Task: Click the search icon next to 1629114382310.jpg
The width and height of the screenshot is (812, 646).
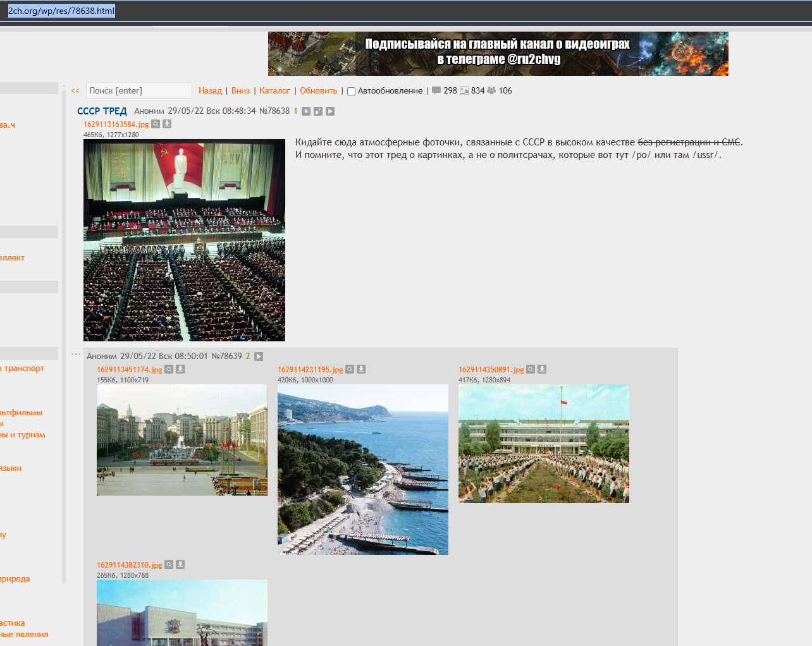Action: coord(169,564)
